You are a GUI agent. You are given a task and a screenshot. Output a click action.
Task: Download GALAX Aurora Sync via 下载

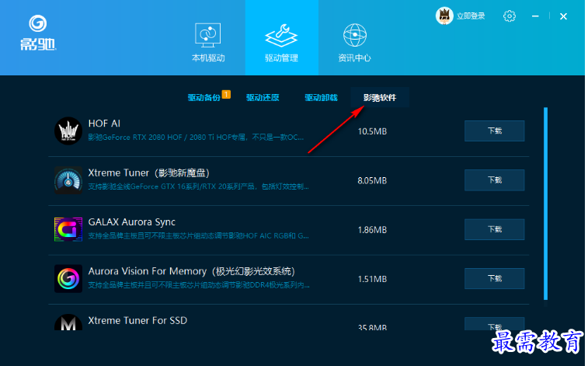[x=494, y=229]
